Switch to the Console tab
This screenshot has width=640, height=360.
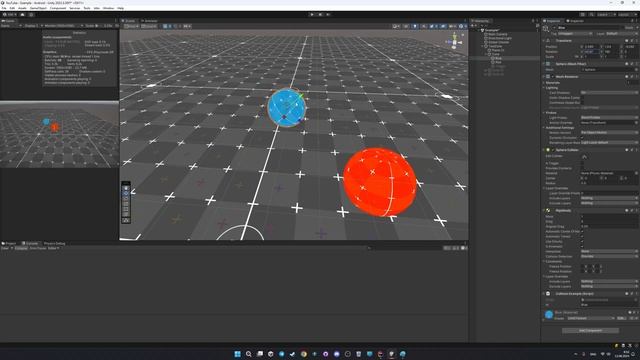[x=30, y=244]
